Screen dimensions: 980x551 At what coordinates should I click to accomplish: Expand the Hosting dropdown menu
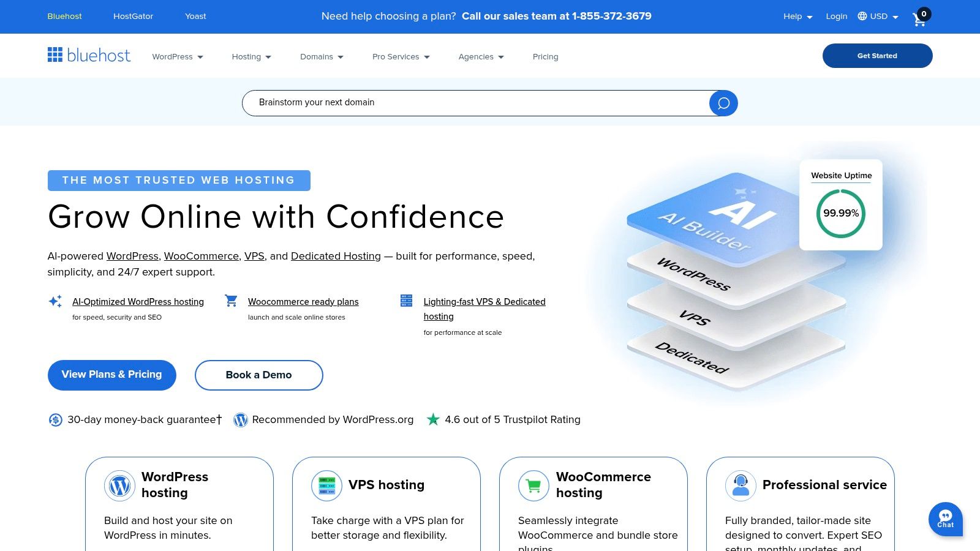pyautogui.click(x=251, y=56)
